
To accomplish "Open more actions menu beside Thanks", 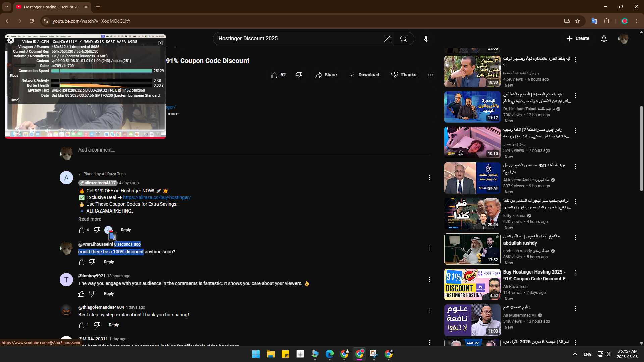I will 430,75.
